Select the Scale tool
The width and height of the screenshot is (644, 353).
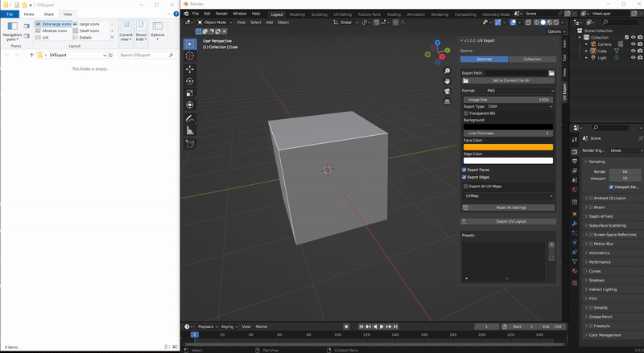click(189, 93)
